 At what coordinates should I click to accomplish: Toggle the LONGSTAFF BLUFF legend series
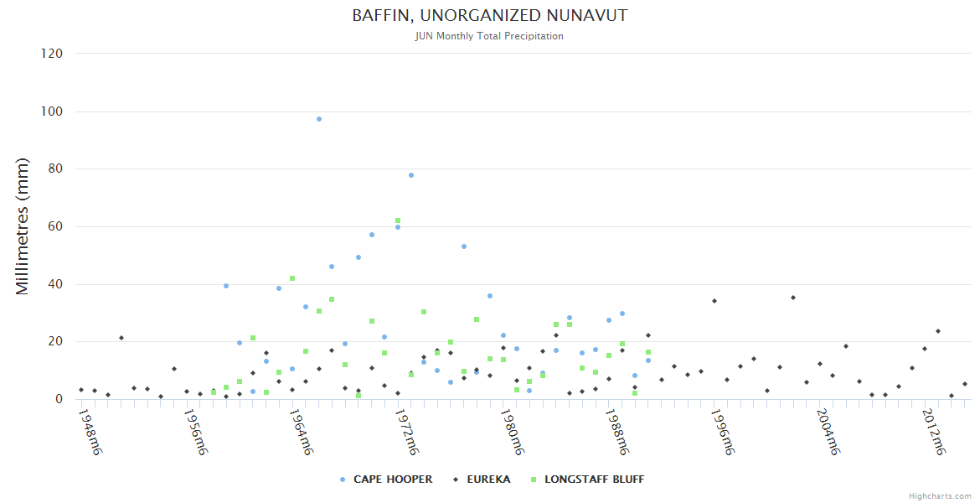click(594, 480)
